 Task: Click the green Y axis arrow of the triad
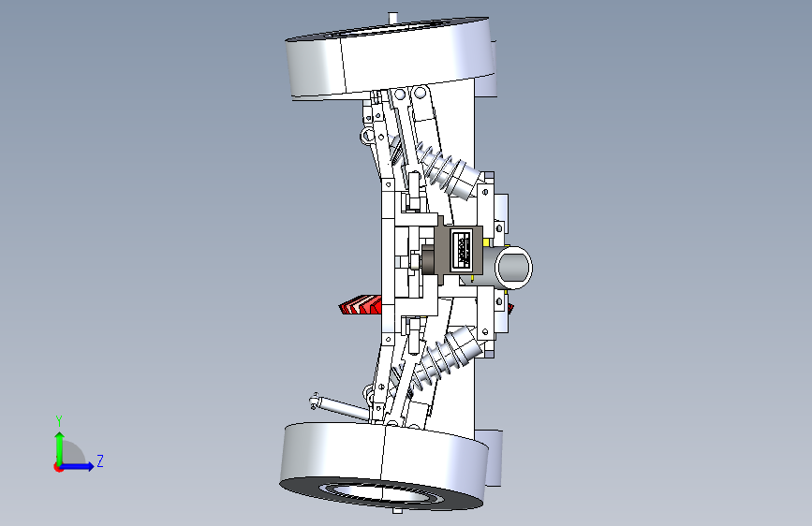tap(59, 448)
